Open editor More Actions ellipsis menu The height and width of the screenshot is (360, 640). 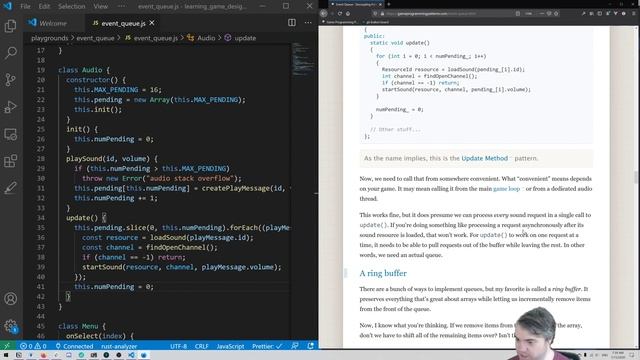308,23
